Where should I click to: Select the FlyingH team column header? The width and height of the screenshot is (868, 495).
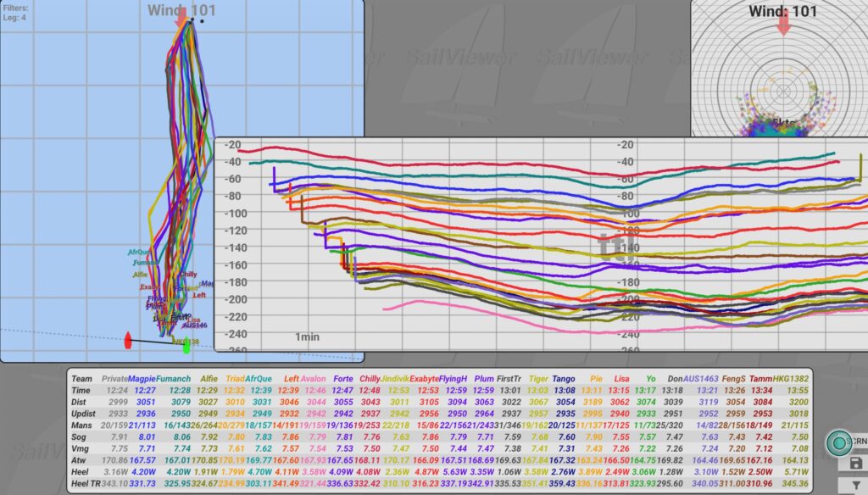(x=453, y=379)
